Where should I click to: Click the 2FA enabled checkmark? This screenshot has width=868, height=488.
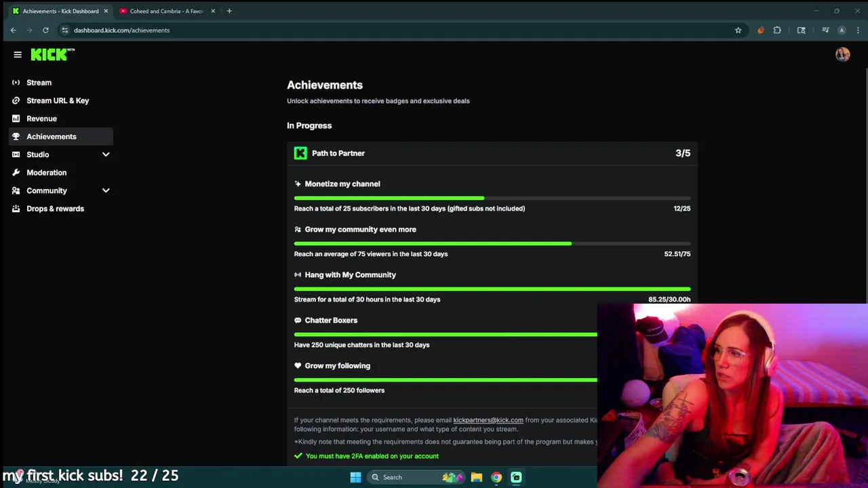(x=298, y=456)
